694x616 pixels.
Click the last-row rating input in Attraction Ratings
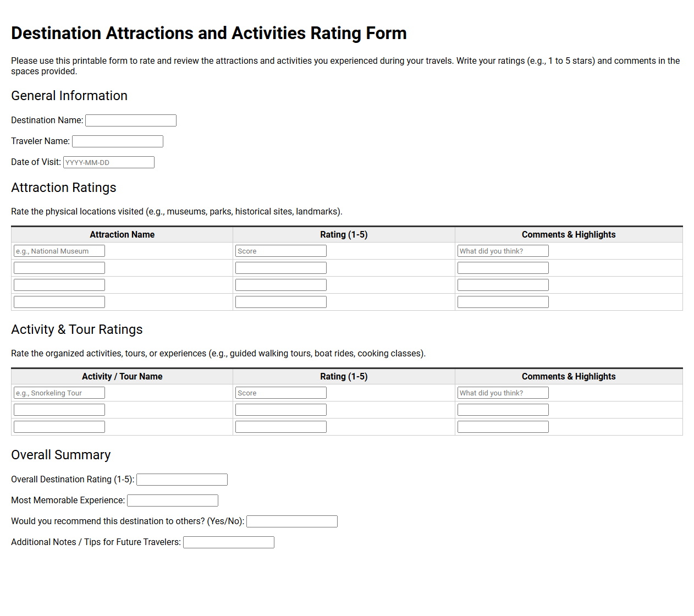pyautogui.click(x=281, y=302)
